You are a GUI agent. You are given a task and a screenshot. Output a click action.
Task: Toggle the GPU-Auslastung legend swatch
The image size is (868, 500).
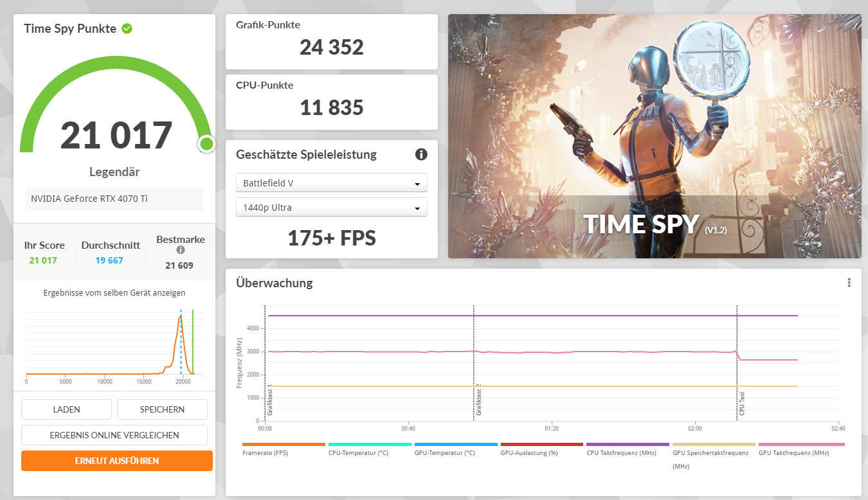[x=542, y=444]
